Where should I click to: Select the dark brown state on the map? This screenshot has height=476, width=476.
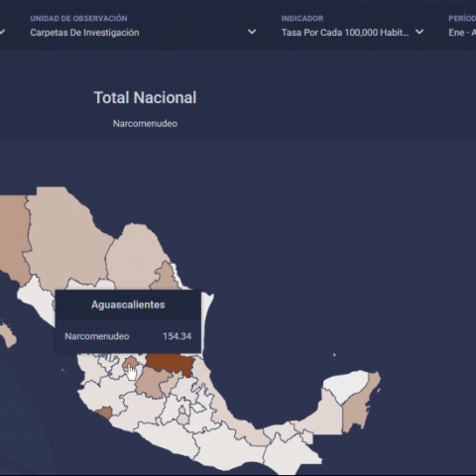pos(171,363)
